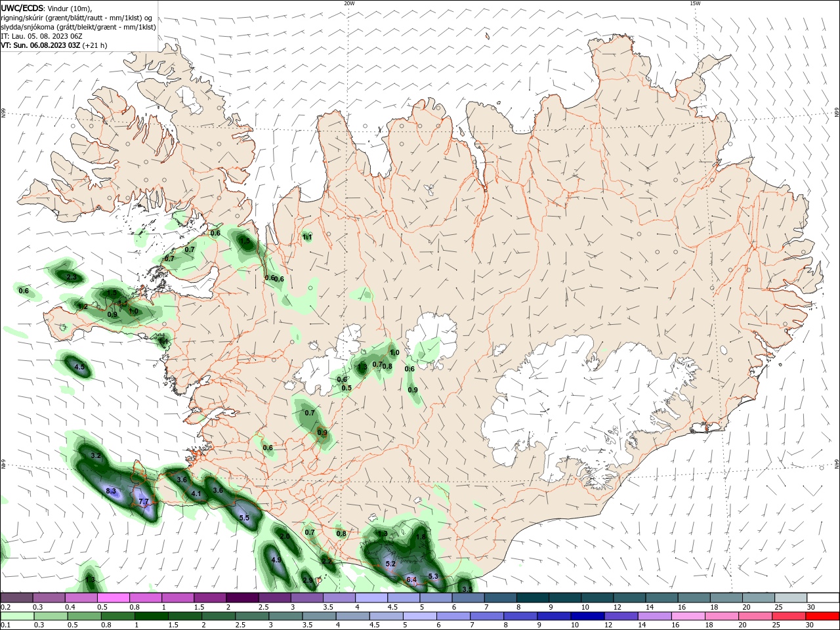The image size is (840, 630).
Task: Pick the dusky purple 0.2 legend swatch
Action: point(16,598)
